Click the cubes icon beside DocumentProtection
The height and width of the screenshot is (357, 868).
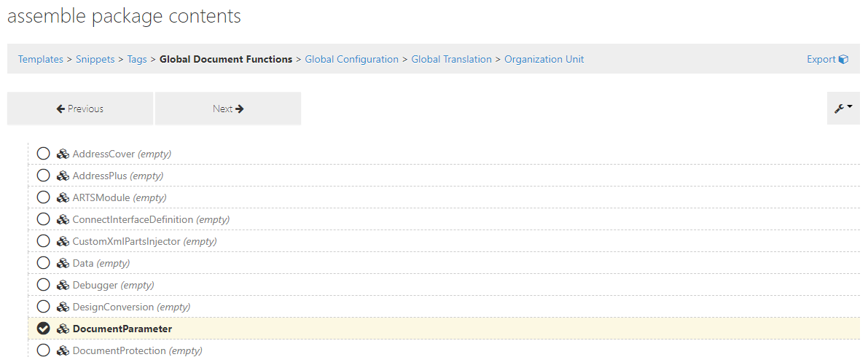click(x=63, y=351)
